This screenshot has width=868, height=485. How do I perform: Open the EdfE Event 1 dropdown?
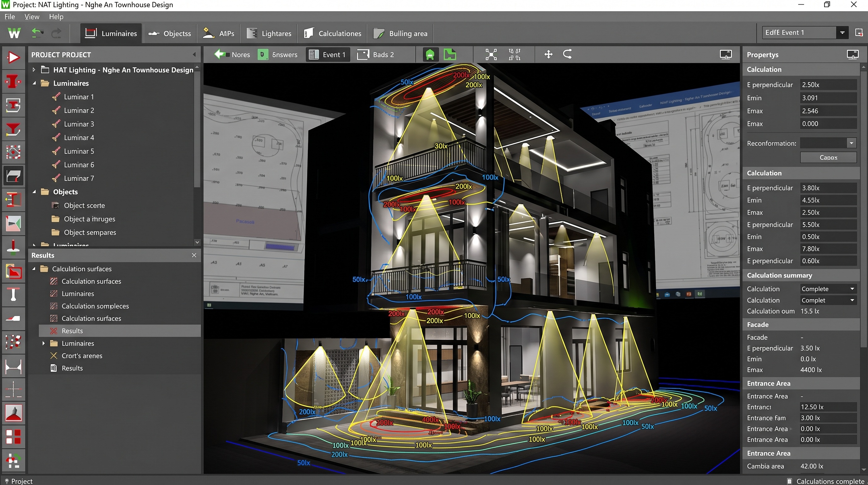click(842, 33)
